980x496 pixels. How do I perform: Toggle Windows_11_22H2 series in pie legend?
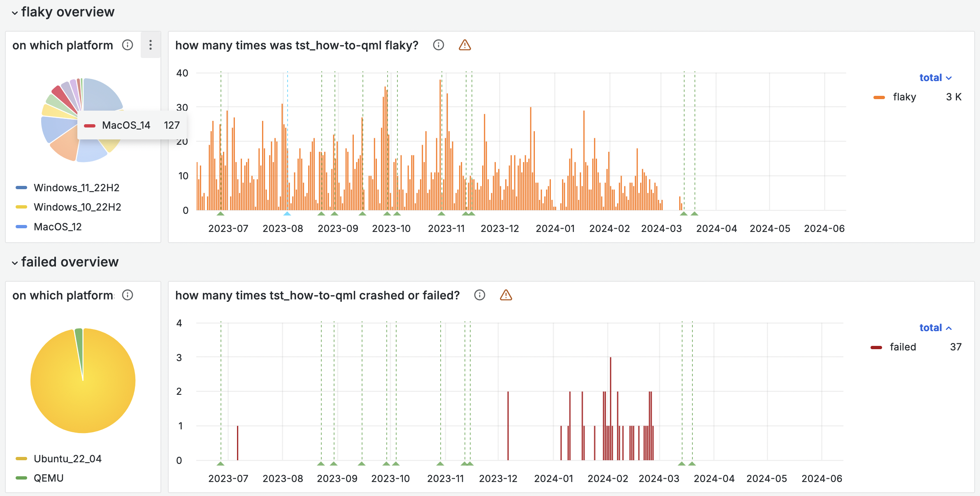[77, 188]
